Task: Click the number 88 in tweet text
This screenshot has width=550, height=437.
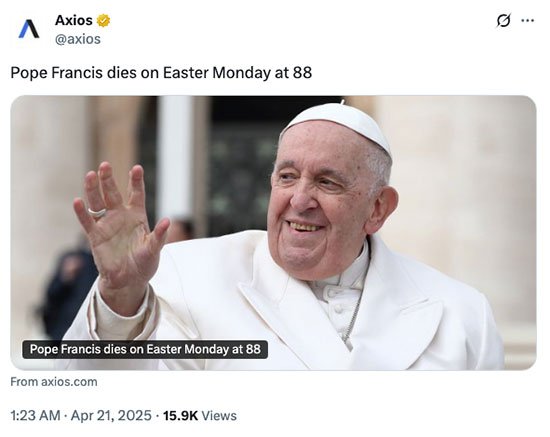Action: coord(302,73)
